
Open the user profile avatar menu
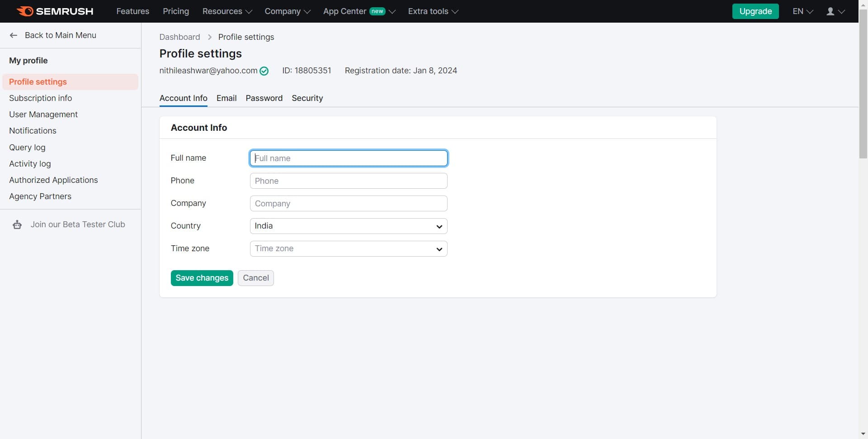(835, 11)
